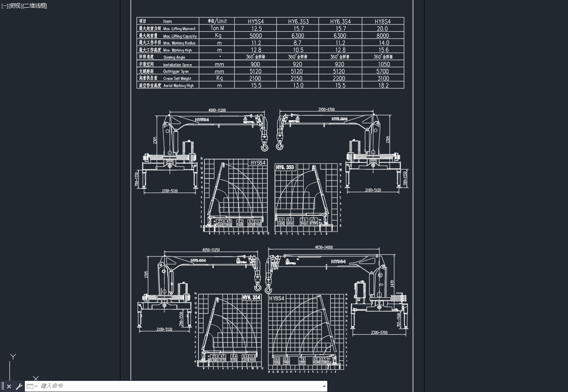Click the command line drag grip handle
This screenshot has height=392, width=568.
[3, 386]
